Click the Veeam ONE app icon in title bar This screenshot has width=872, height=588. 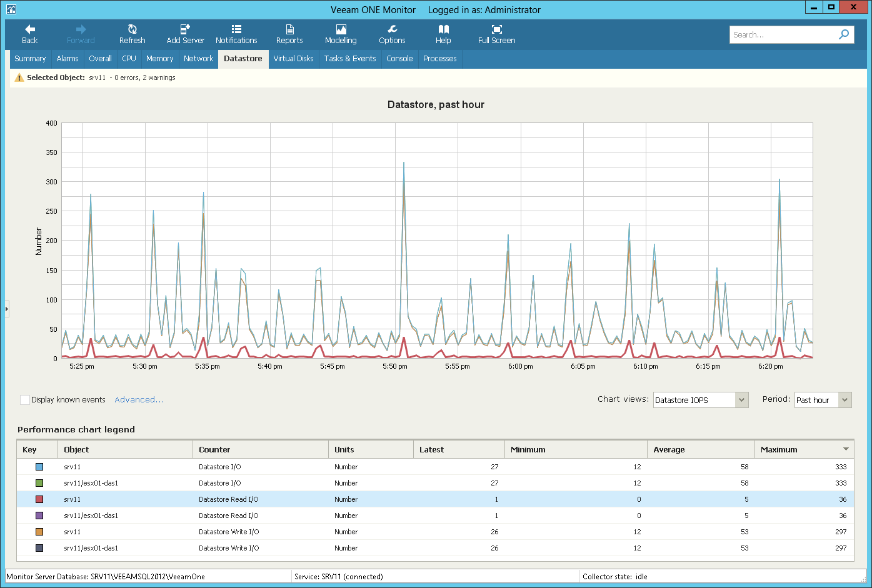click(11, 9)
